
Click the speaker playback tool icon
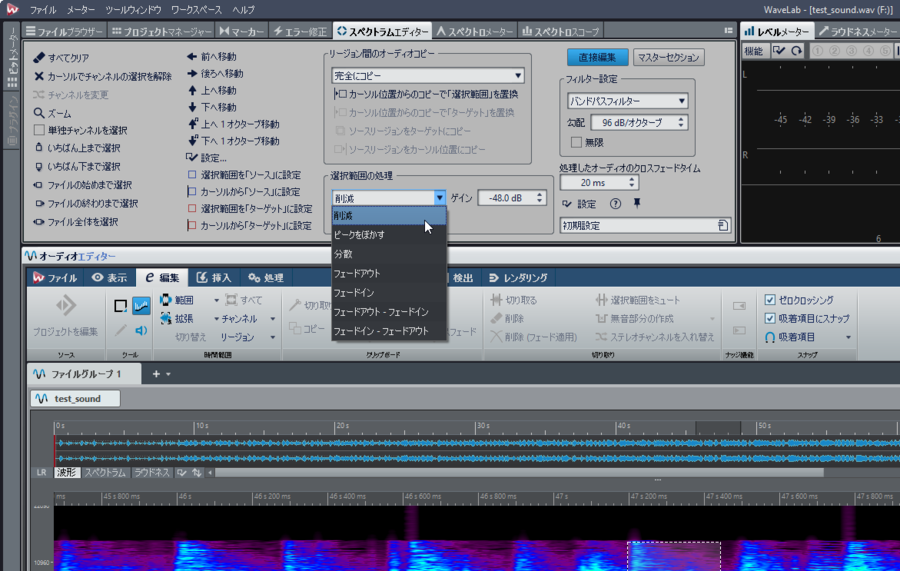coord(141,330)
